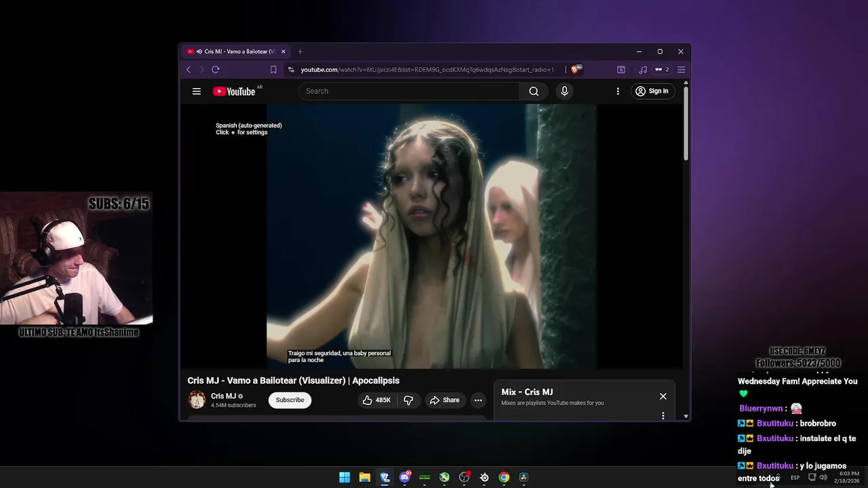This screenshot has width=868, height=488.
Task: Select the YouTube URL in the address bar
Action: (x=427, y=69)
